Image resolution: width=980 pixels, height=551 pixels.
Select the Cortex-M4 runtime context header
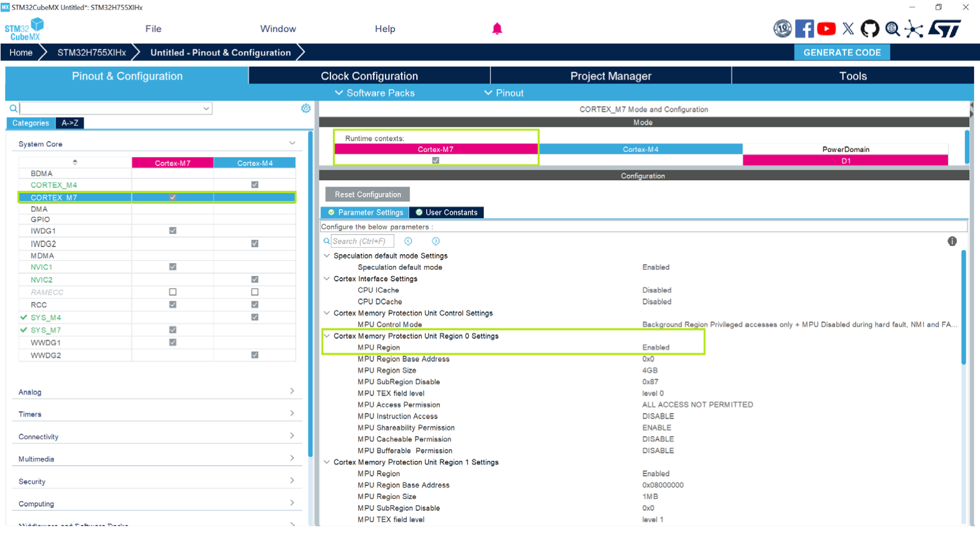pyautogui.click(x=641, y=149)
